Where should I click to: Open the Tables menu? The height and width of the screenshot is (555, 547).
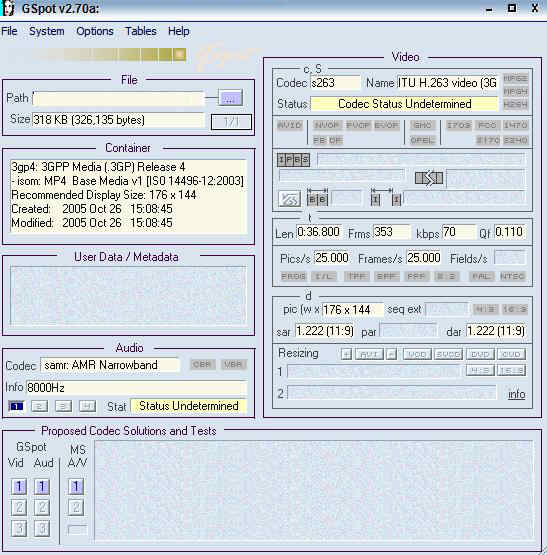pyautogui.click(x=141, y=31)
